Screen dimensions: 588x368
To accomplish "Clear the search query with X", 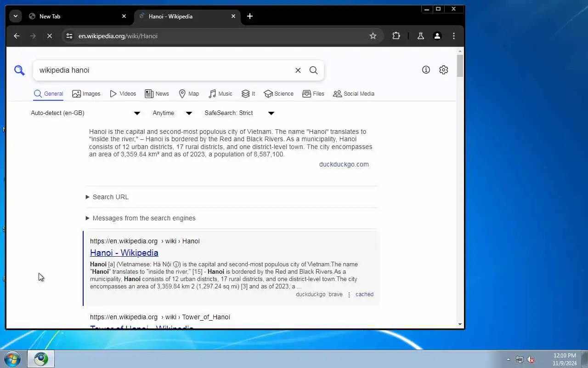I will (x=298, y=70).
